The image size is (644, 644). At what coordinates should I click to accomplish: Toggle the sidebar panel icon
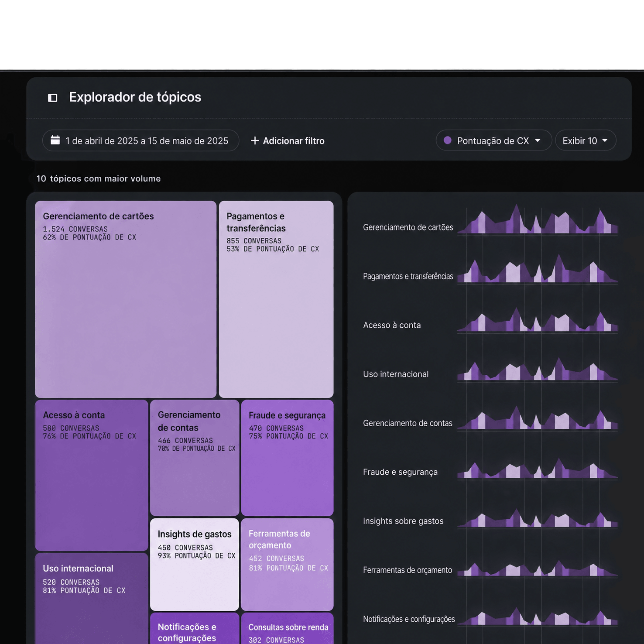coord(53,98)
